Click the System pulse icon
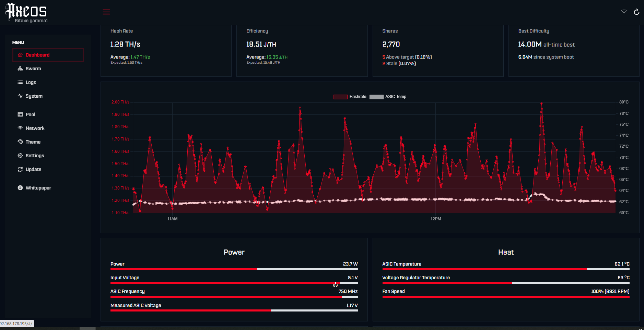644x330 pixels. (20, 96)
